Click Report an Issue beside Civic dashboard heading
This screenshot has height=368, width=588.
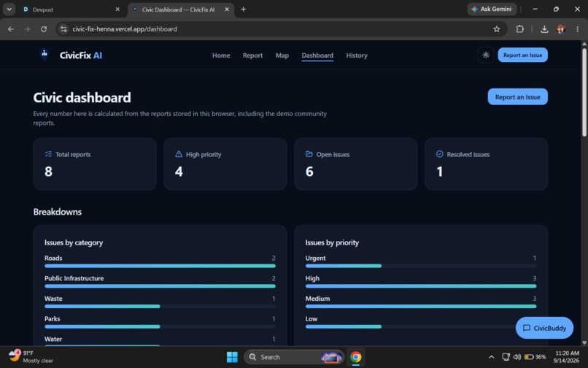click(x=517, y=97)
